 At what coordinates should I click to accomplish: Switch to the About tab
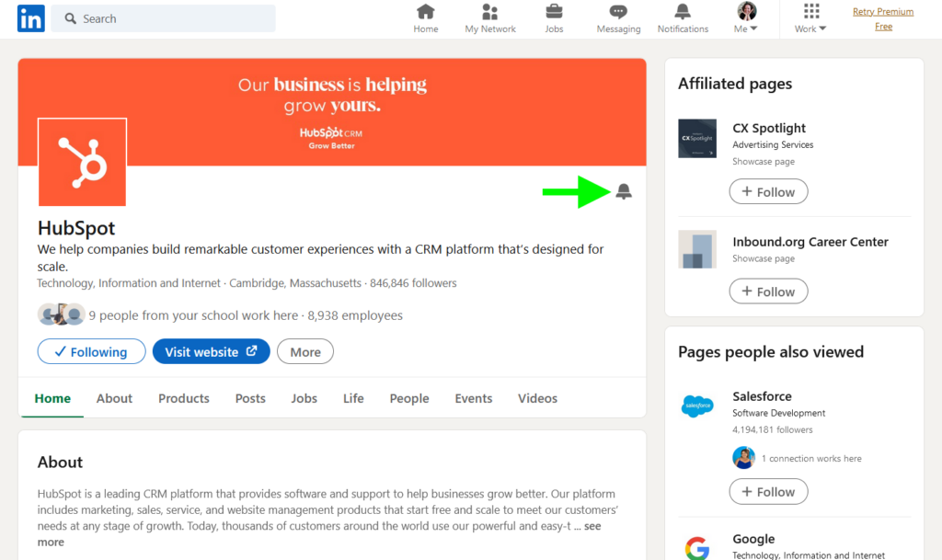coord(114,398)
